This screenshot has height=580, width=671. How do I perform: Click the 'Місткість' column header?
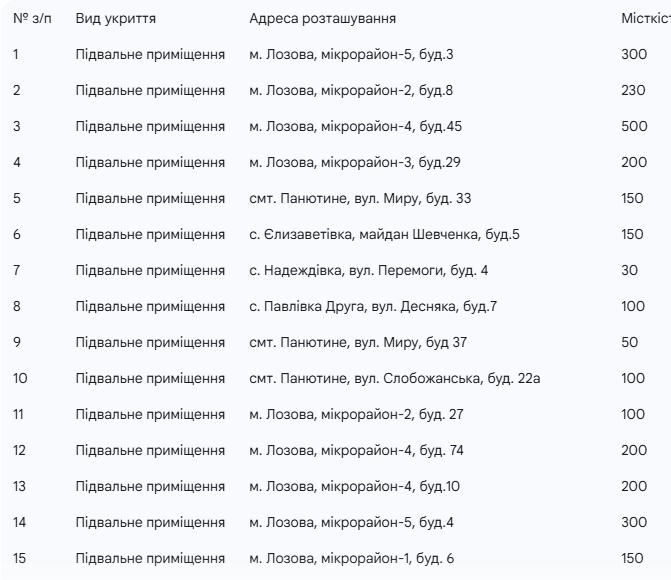pos(646,18)
